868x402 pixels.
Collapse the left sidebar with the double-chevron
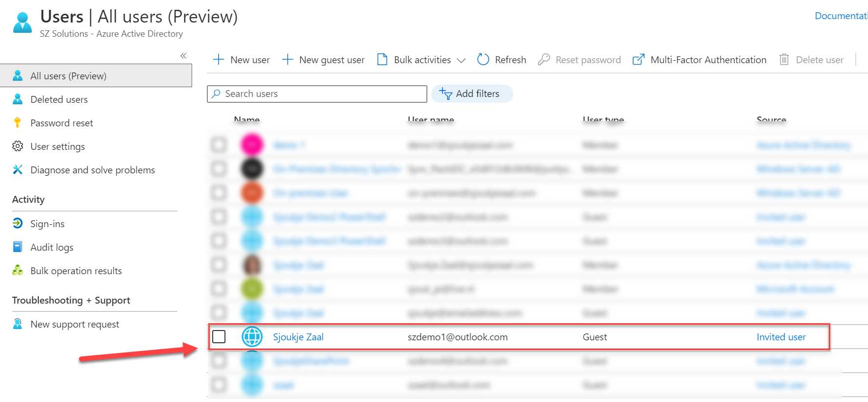point(183,56)
